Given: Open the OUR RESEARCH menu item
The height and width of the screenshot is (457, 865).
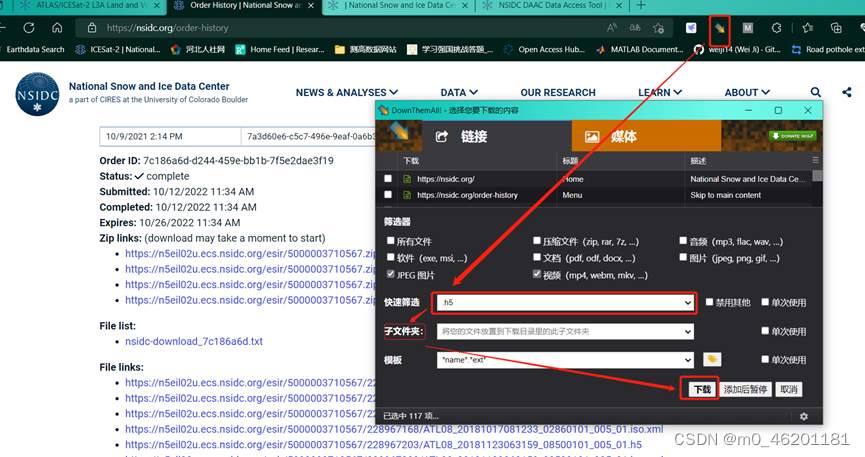Looking at the screenshot, I should click(x=558, y=92).
